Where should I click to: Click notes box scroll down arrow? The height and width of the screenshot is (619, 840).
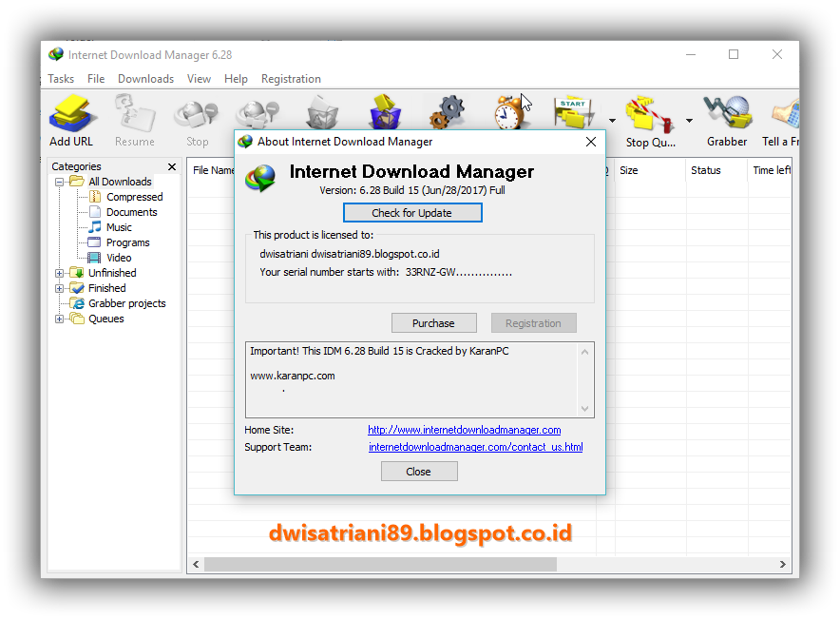click(x=585, y=408)
